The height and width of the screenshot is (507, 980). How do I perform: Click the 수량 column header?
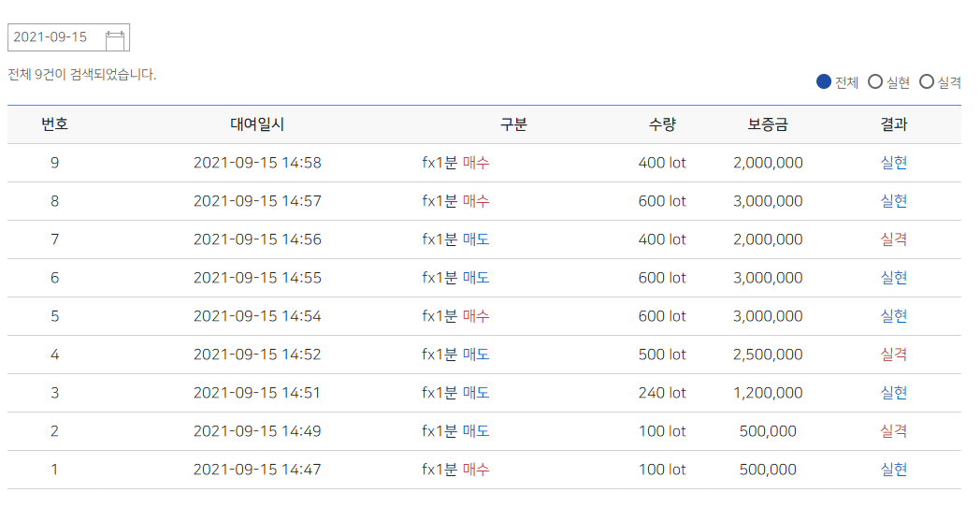coord(662,124)
